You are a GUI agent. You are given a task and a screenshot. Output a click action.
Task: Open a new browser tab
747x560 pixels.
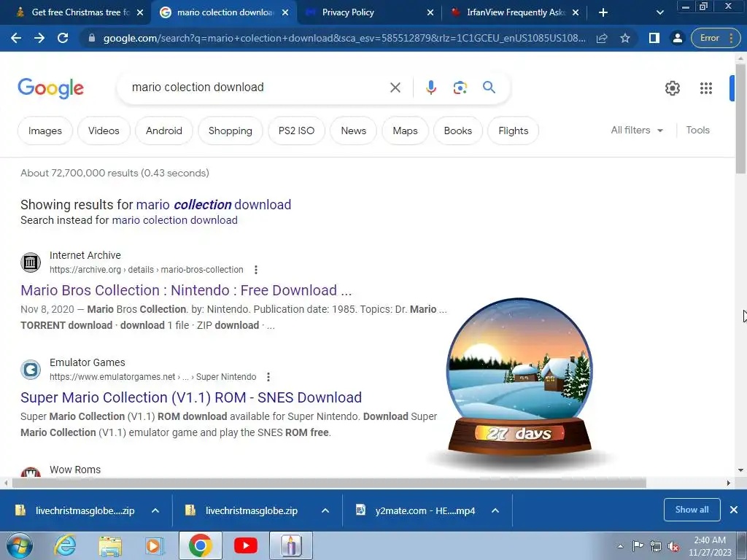coord(603,12)
